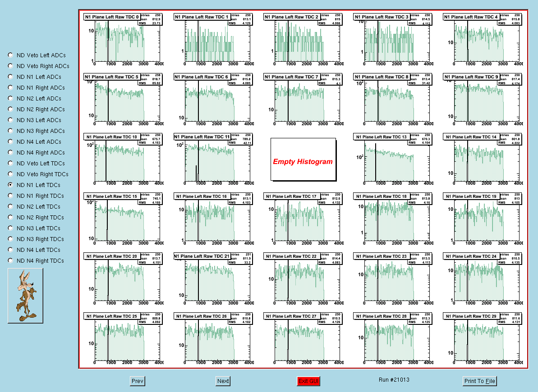This screenshot has height=392, width=538.
Task: Select the N1 Plane Left Raw TDC 26 histogram
Action: coord(213,339)
